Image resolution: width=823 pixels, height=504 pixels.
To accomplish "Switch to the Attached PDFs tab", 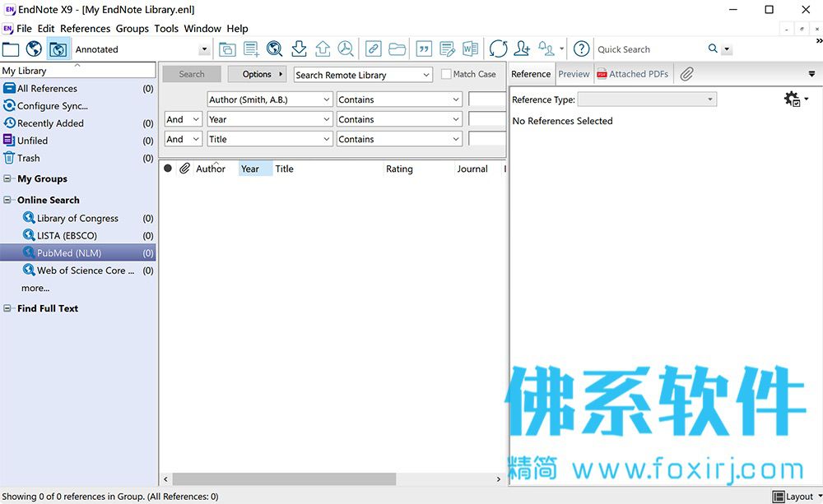I will click(633, 74).
